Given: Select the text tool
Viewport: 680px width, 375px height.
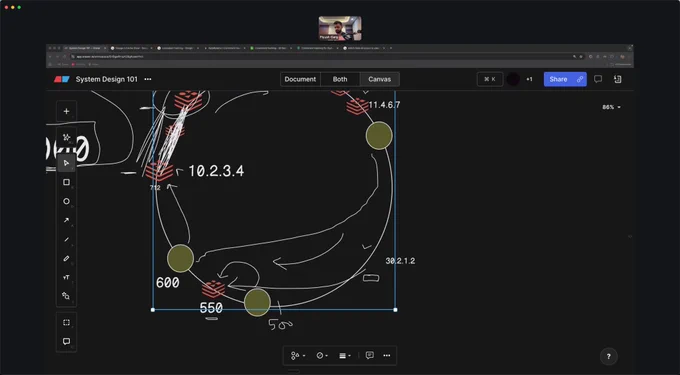Looking at the screenshot, I should (x=66, y=277).
